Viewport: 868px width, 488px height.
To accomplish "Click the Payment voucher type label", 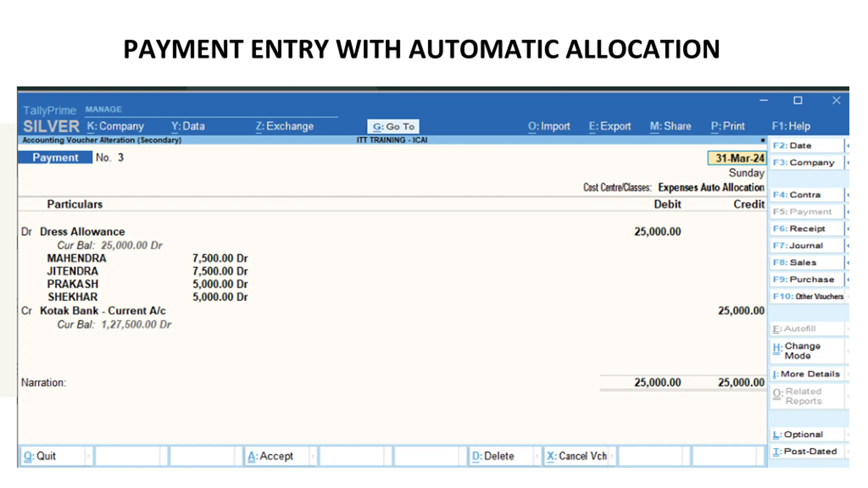I will (55, 158).
